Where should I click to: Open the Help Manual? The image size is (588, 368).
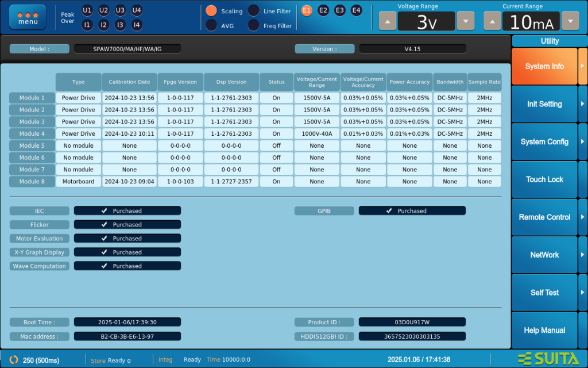pyautogui.click(x=544, y=330)
